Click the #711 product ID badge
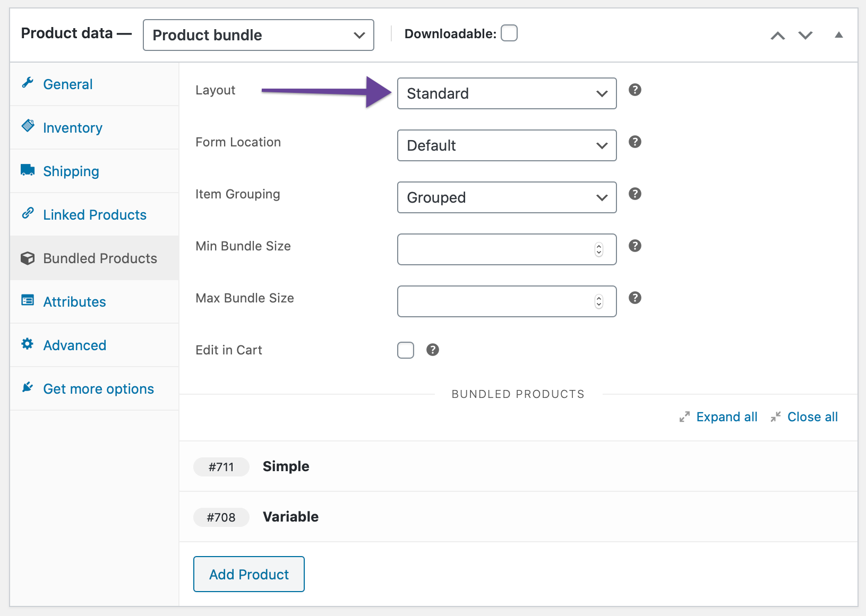Viewport: 866px width, 616px height. coord(221,467)
